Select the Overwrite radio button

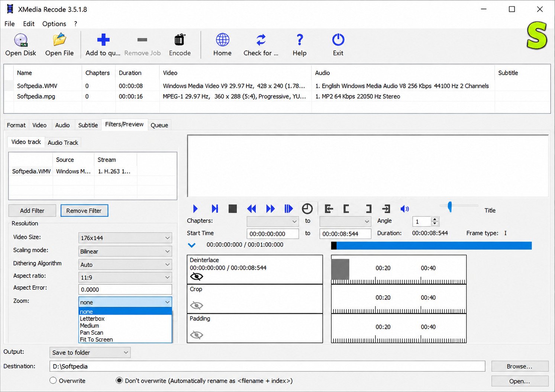click(x=53, y=380)
